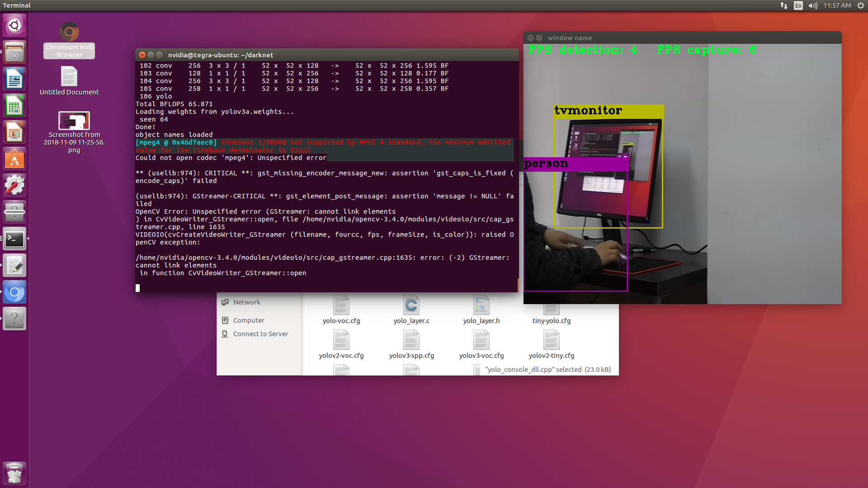Open LibreOffice Calc from the launcher
The height and width of the screenshot is (488, 868).
click(14, 105)
